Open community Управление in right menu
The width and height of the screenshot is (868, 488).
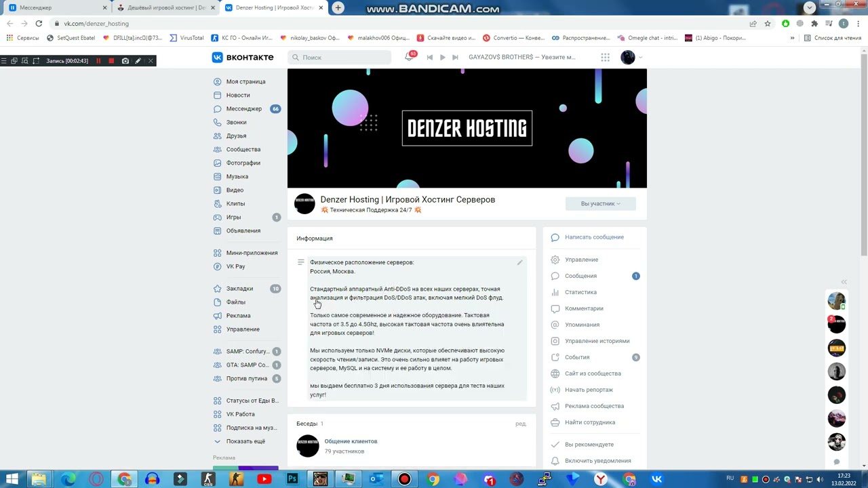point(581,260)
